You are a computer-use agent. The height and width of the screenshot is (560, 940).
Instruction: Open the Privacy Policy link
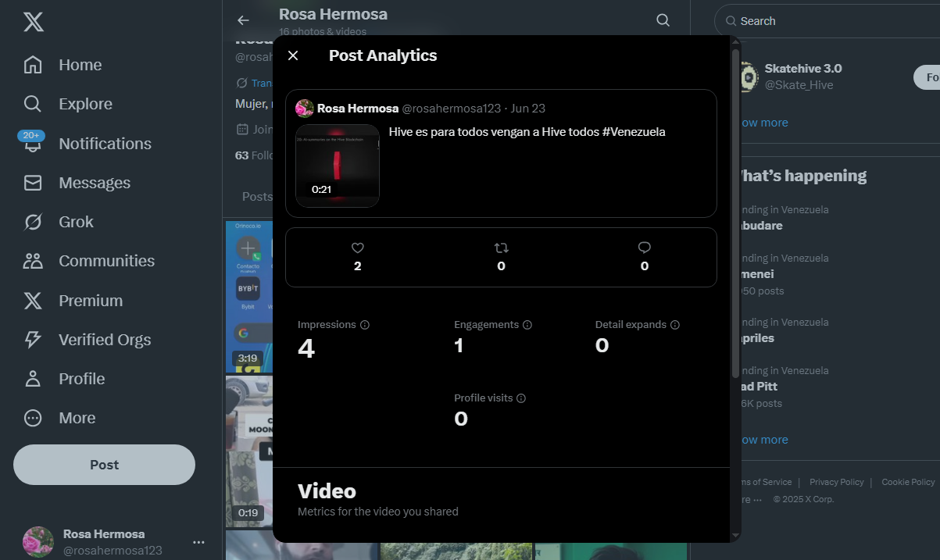(836, 482)
